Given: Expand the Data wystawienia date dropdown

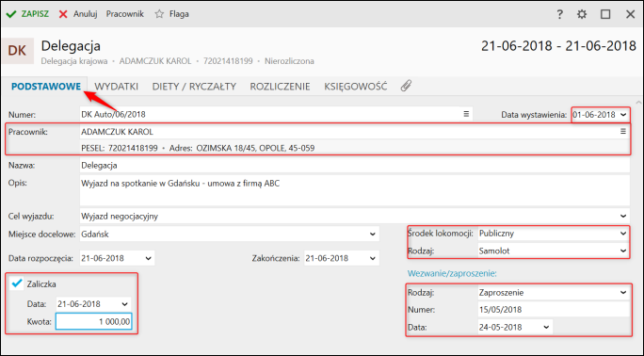Looking at the screenshot, I should tap(623, 115).
